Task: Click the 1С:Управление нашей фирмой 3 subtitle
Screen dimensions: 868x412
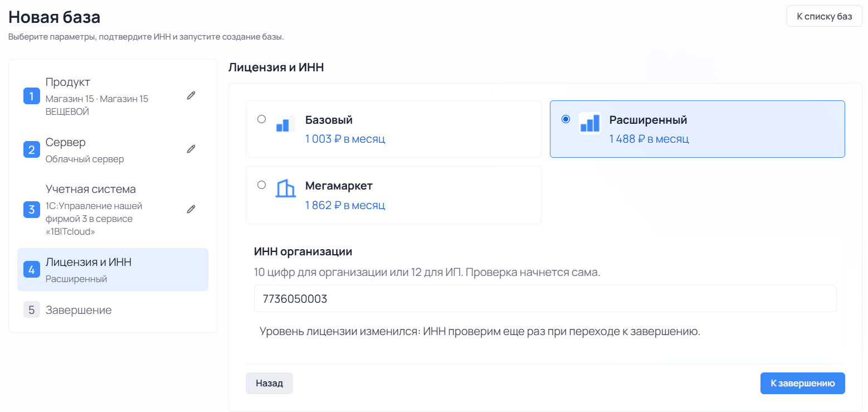Action: pyautogui.click(x=94, y=219)
